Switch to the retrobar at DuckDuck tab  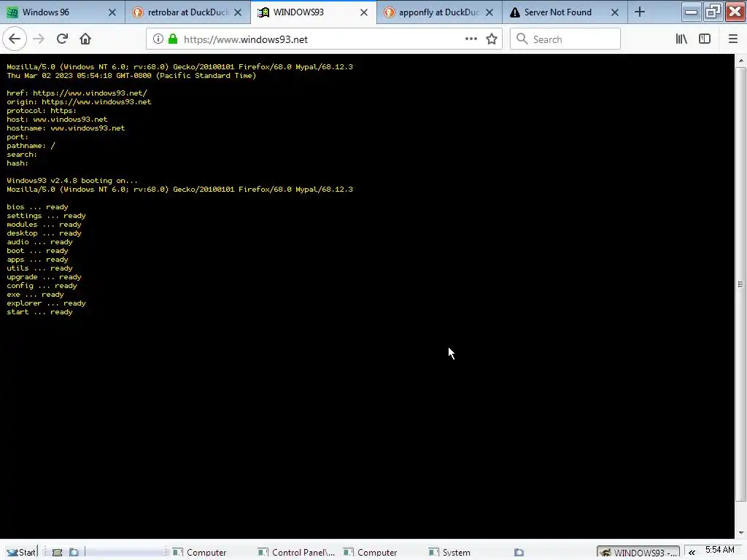pos(187,12)
